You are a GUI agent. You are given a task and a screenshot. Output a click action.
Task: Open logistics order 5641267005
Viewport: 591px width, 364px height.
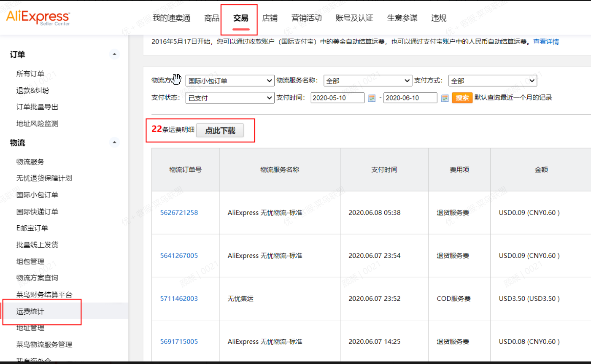(179, 256)
